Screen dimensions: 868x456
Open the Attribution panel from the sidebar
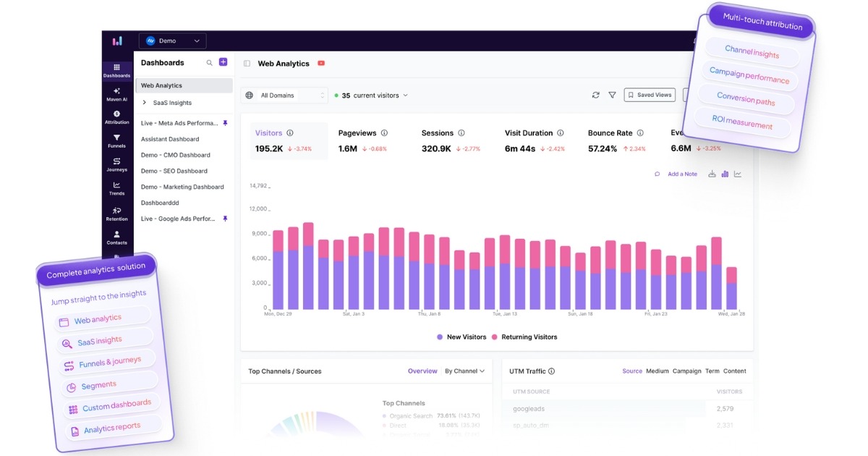(x=116, y=117)
